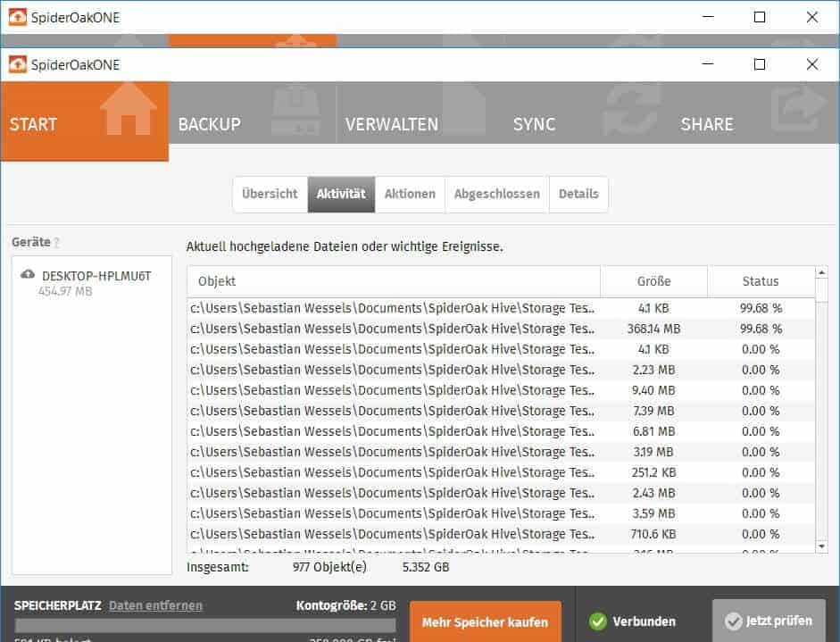Click the 5.352 GB total size
Image resolution: width=840 pixels, height=642 pixels.
pyautogui.click(x=426, y=567)
